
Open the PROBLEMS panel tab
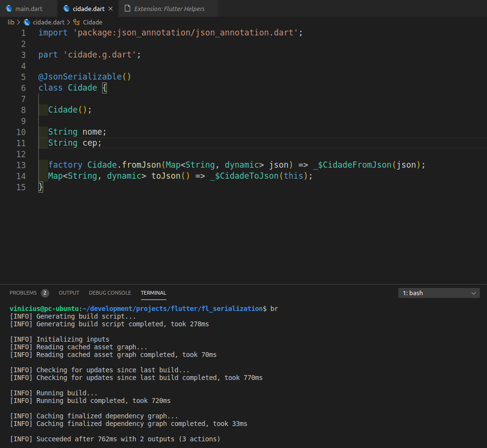(23, 293)
